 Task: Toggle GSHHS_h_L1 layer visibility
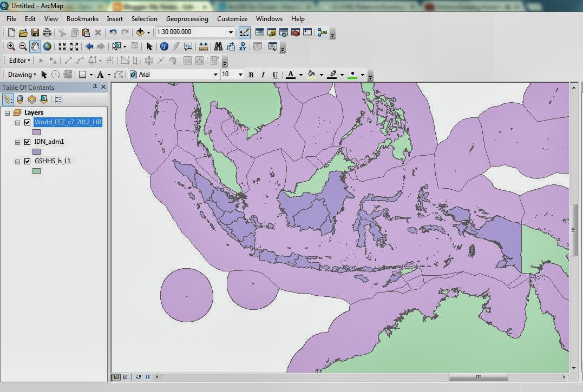click(x=27, y=161)
